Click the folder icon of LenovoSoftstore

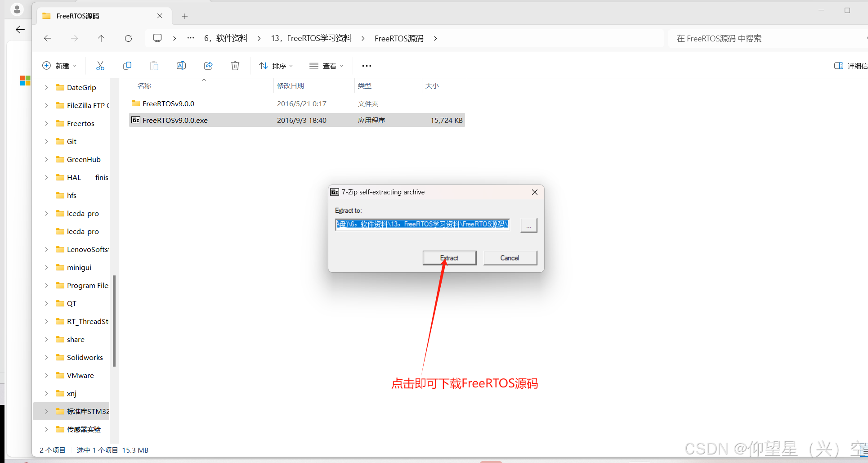[60, 249]
